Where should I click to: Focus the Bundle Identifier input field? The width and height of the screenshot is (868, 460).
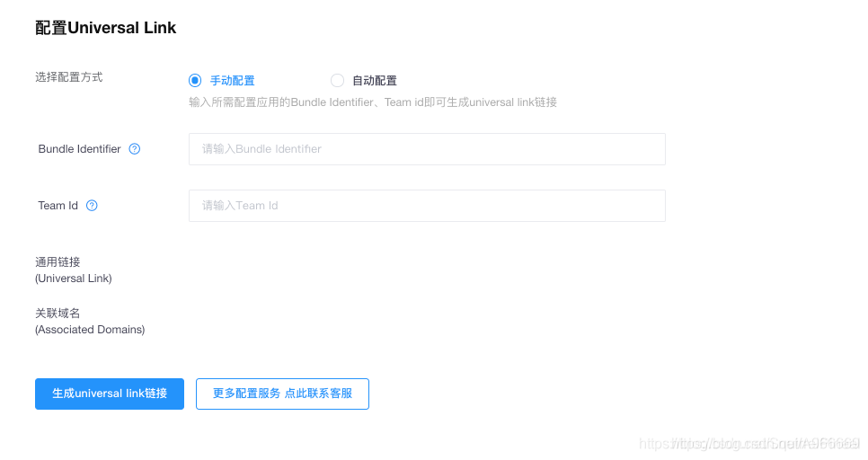tap(427, 149)
